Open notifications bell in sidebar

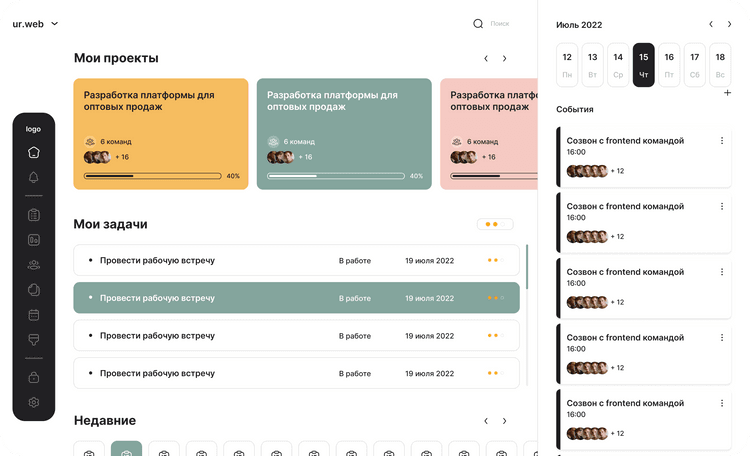pos(33,177)
